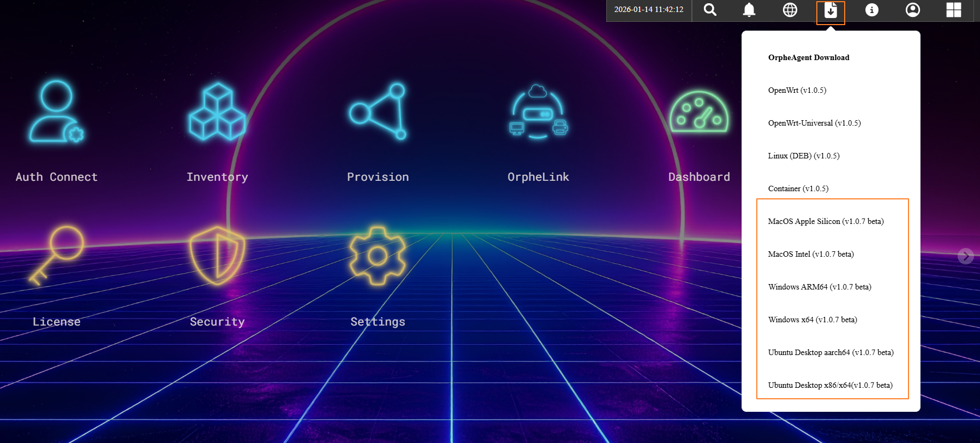This screenshot has width=980, height=443.
Task: Launch the Provision network icon
Action: pos(378,111)
